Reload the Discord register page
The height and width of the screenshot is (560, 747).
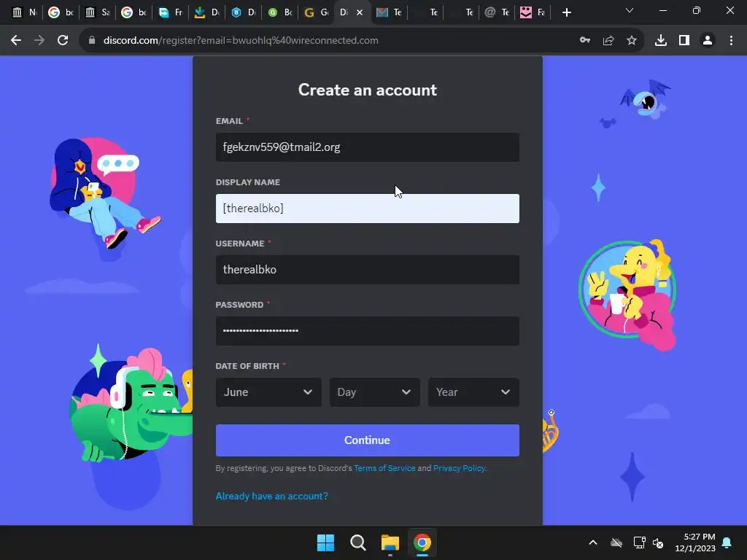tap(63, 41)
